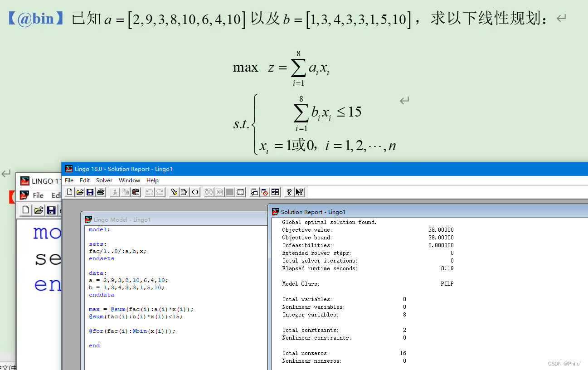Open the Solver menu

[104, 180]
